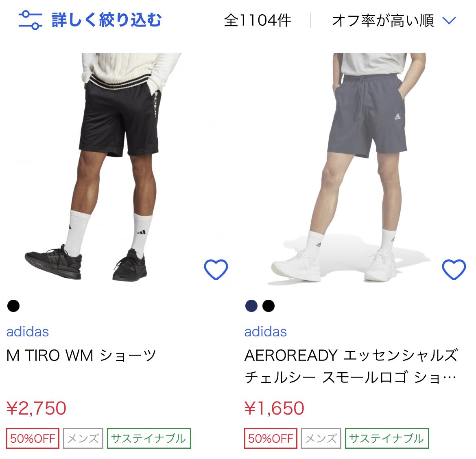Open M TIRO WM ショーツ product title
The image size is (476, 459).
click(x=81, y=355)
